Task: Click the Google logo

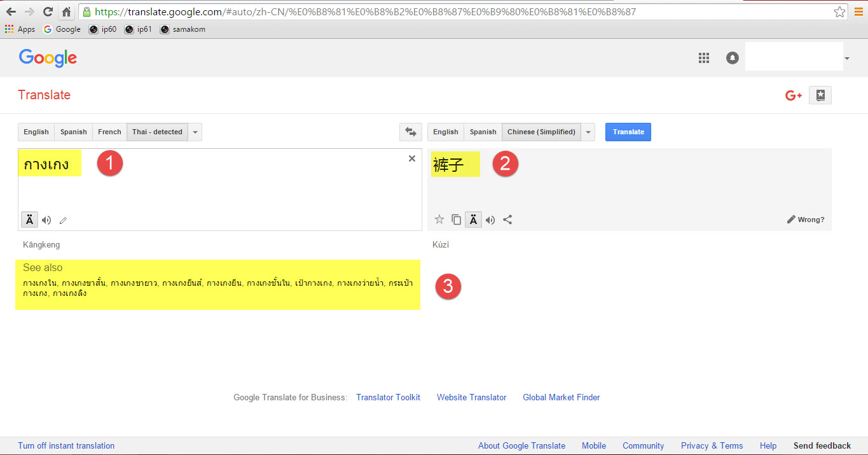Action: click(x=48, y=58)
